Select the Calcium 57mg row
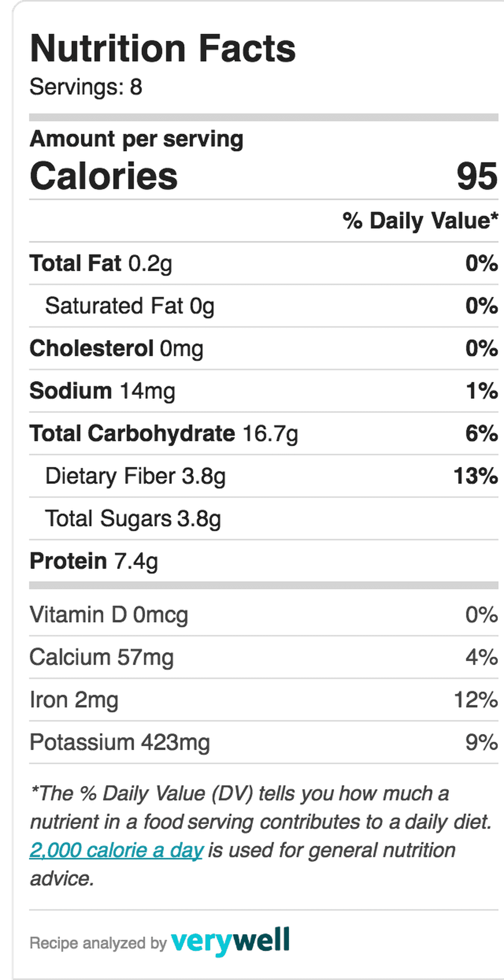The image size is (504, 980). tap(264, 657)
